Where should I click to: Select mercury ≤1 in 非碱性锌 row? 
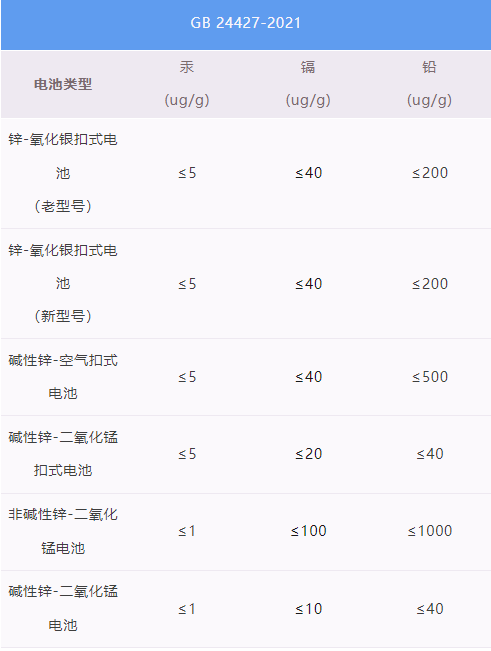pyautogui.click(x=187, y=531)
